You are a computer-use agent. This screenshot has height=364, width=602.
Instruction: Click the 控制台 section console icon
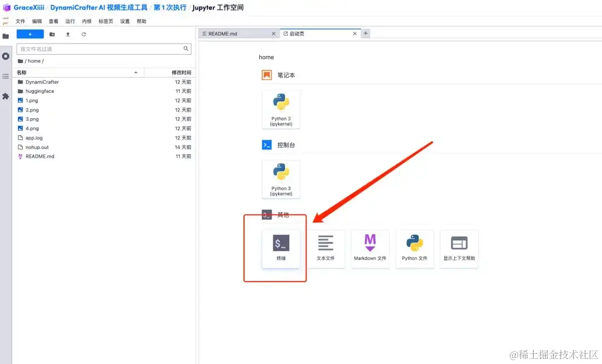click(267, 145)
